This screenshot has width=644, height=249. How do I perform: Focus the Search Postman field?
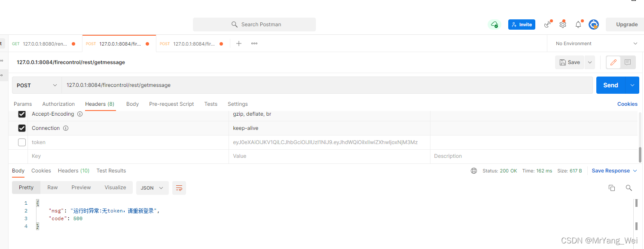254,25
